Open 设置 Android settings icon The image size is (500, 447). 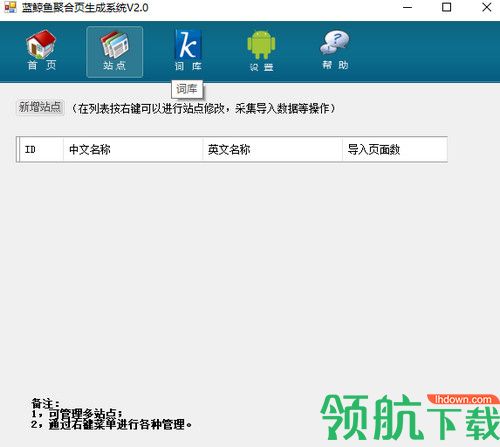tap(261, 51)
